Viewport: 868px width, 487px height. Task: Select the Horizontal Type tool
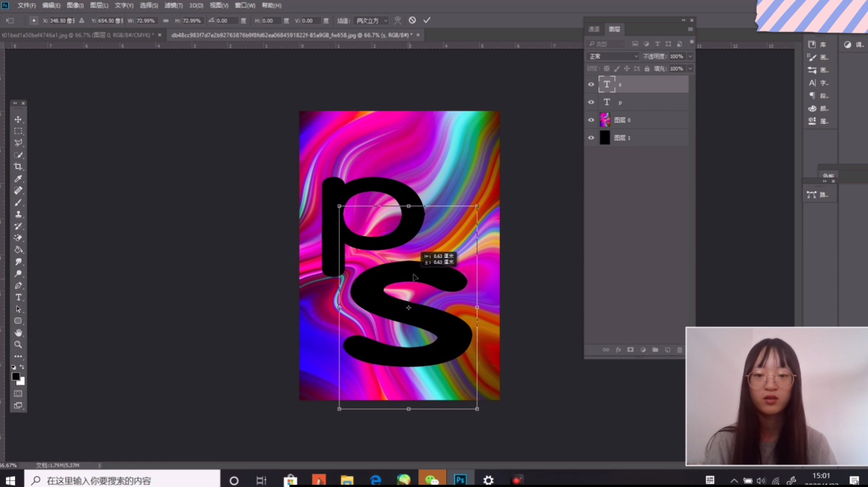tap(18, 298)
